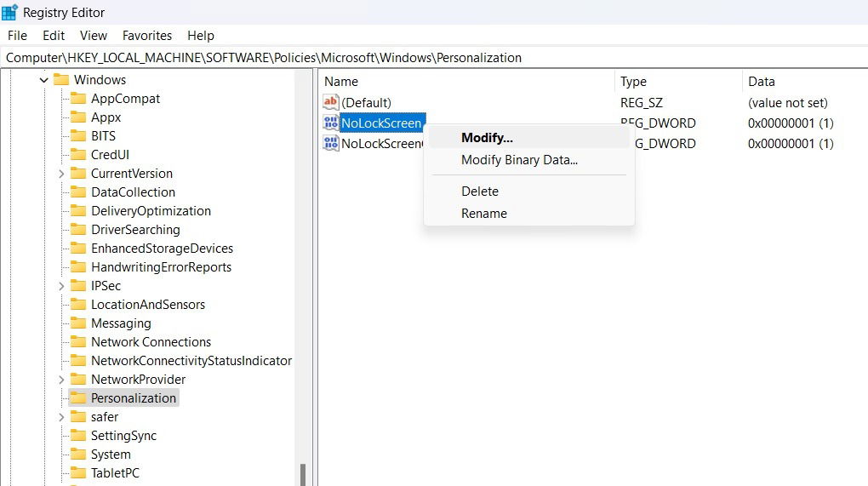Click the CredUI folder icon

point(78,154)
